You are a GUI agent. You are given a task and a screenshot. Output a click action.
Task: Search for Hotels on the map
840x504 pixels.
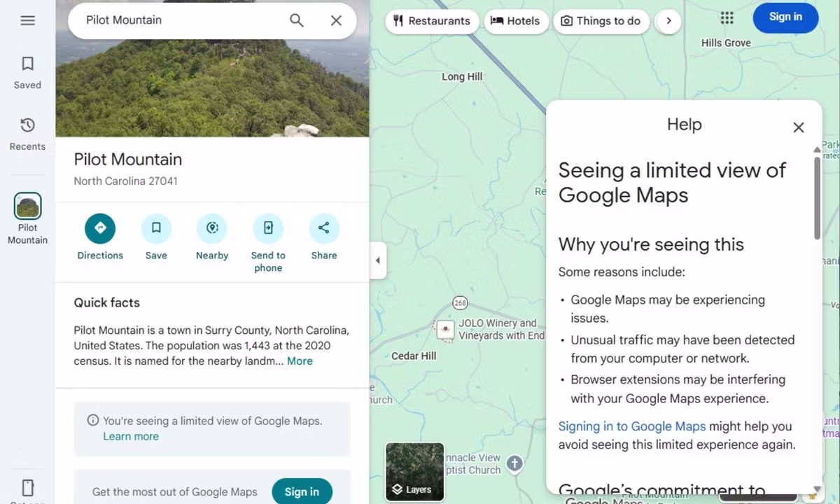point(516,21)
